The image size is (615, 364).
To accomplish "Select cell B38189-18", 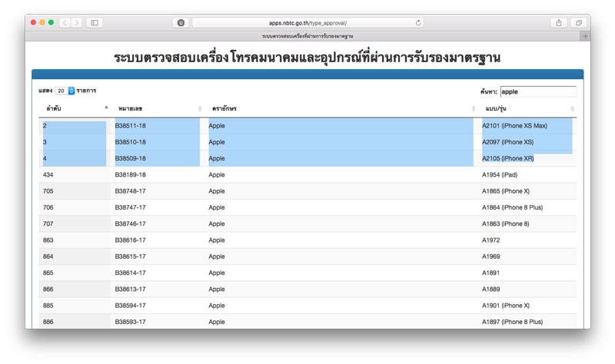I will [130, 175].
